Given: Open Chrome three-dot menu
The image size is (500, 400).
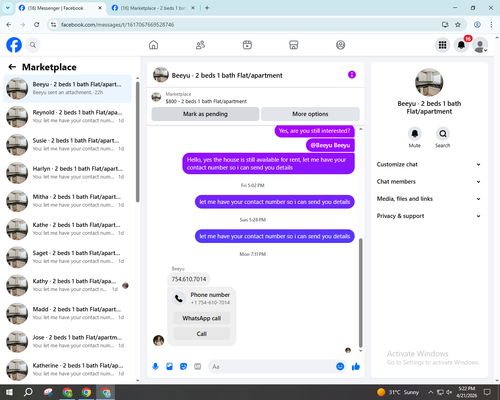Looking at the screenshot, I should point(491,25).
